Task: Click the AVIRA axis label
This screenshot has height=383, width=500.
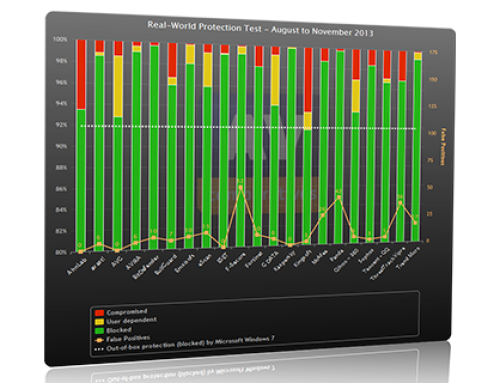Action: (134, 263)
